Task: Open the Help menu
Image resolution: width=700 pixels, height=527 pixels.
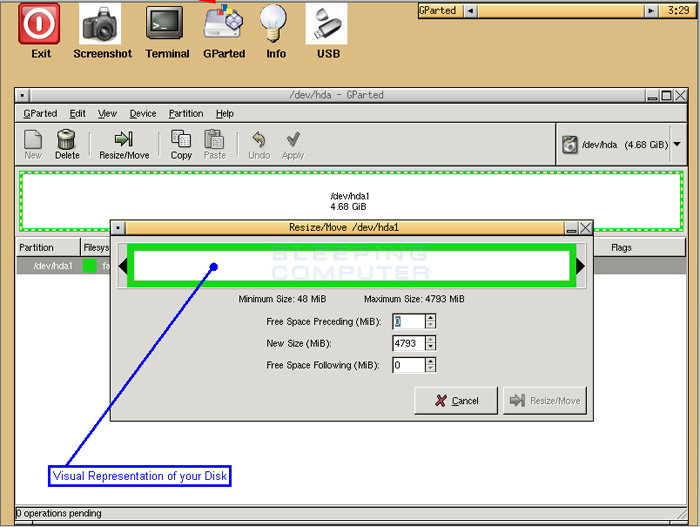Action: (225, 113)
